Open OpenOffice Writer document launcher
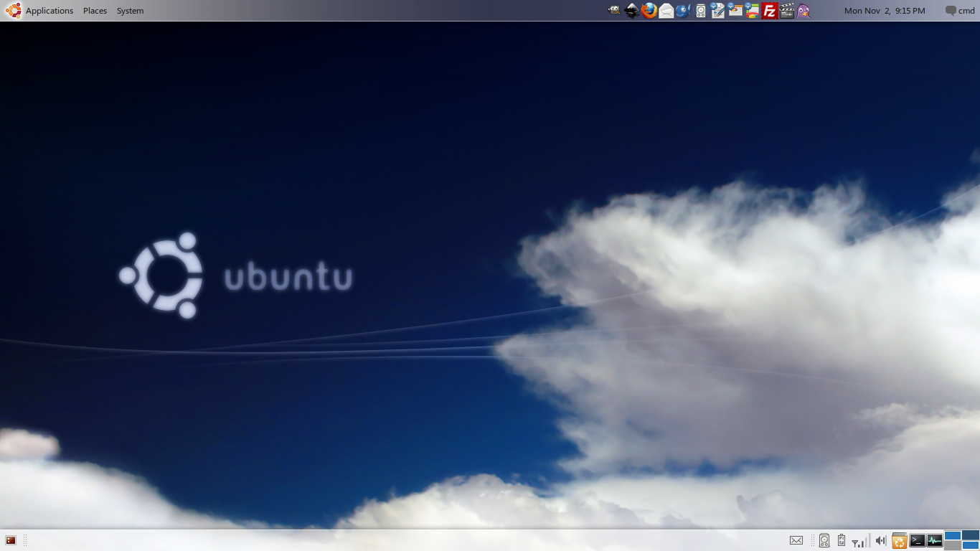980x551 pixels. tap(718, 11)
